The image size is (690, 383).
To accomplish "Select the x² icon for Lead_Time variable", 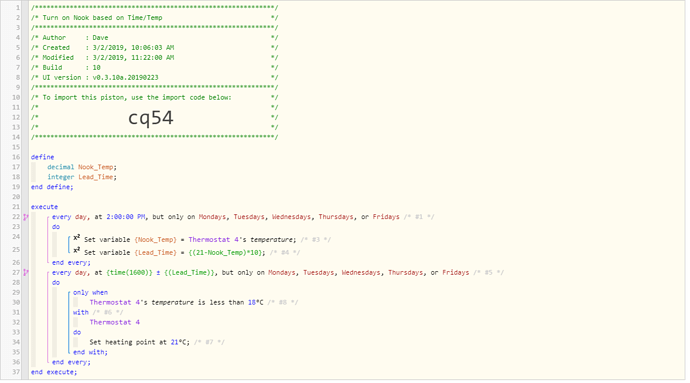I will (x=77, y=251).
